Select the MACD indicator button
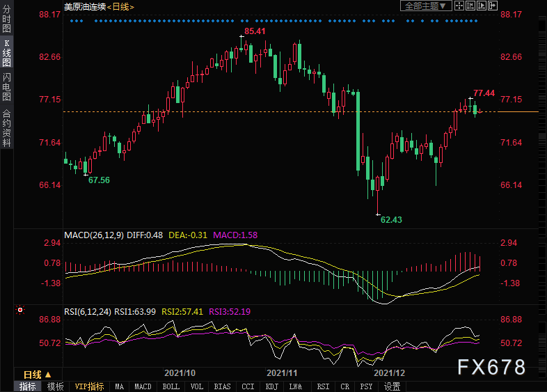The height and width of the screenshot is (392, 547). (143, 386)
